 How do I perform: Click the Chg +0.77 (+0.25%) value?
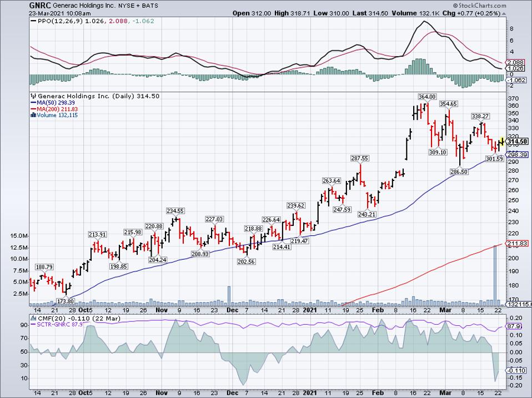click(x=471, y=13)
